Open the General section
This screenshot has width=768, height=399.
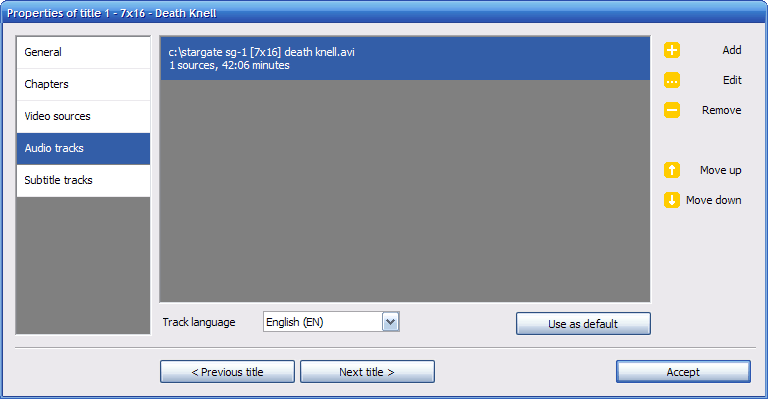click(83, 52)
